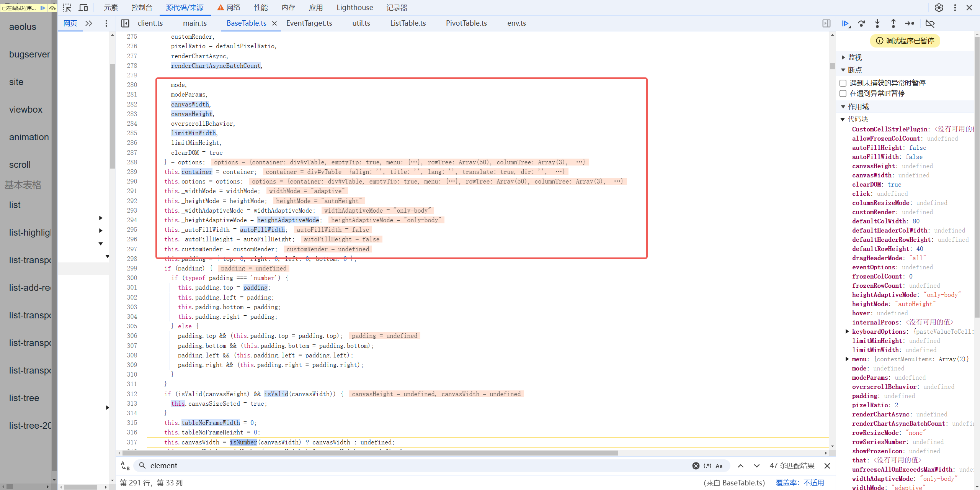
Task: Enable pause on uncaught exceptions checkbox
Action: 843,83
